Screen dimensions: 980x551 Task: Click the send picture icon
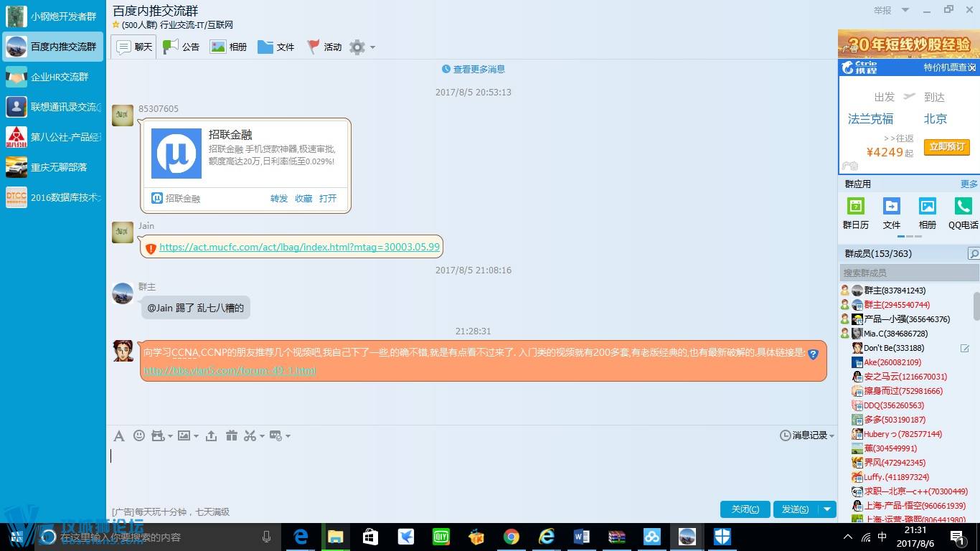point(184,435)
